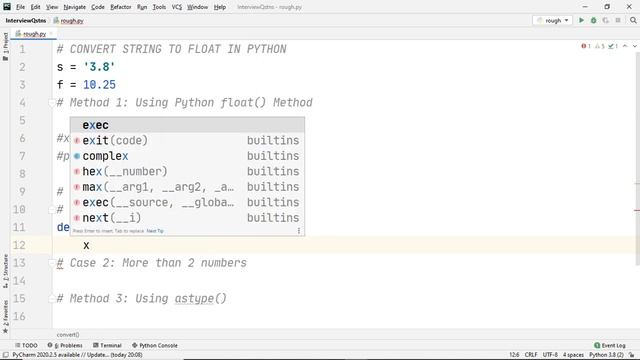Image resolution: width=640 pixels, height=360 pixels.
Task: Run with coverage icon in toolbar
Action: click(x=606, y=20)
